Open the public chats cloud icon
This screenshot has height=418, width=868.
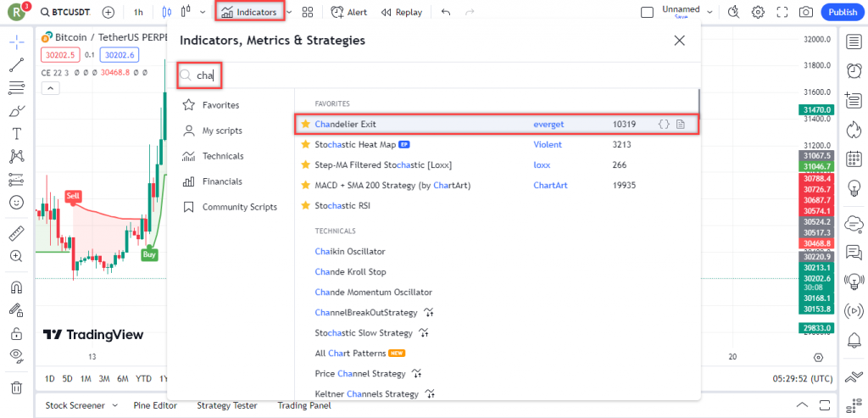(854, 224)
